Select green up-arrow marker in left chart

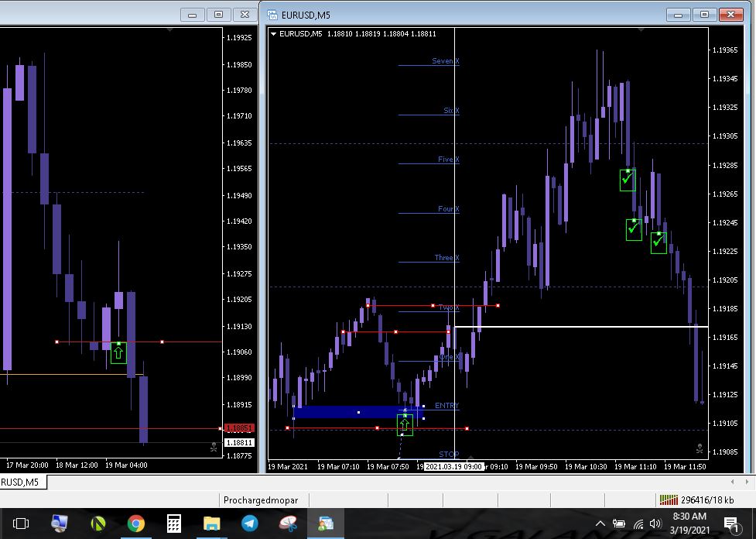point(118,352)
